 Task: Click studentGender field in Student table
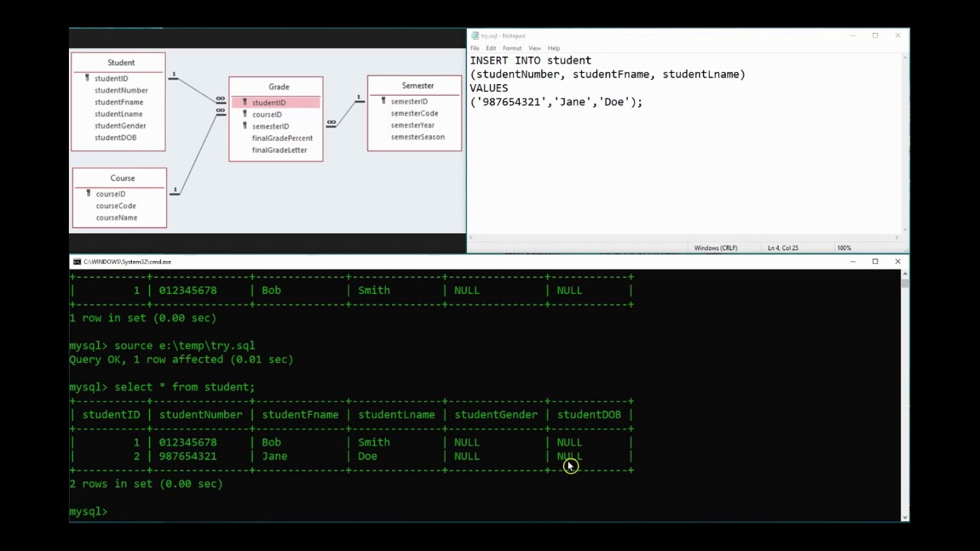pos(120,126)
